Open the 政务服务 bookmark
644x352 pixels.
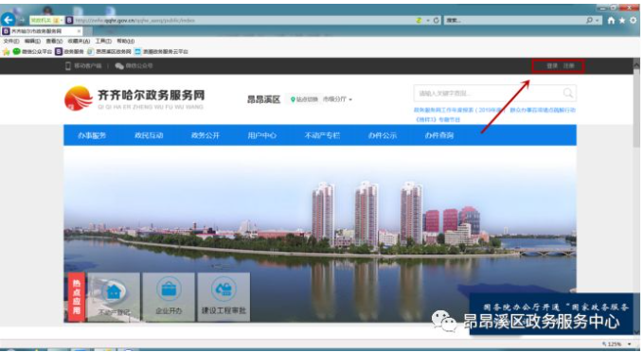point(69,52)
